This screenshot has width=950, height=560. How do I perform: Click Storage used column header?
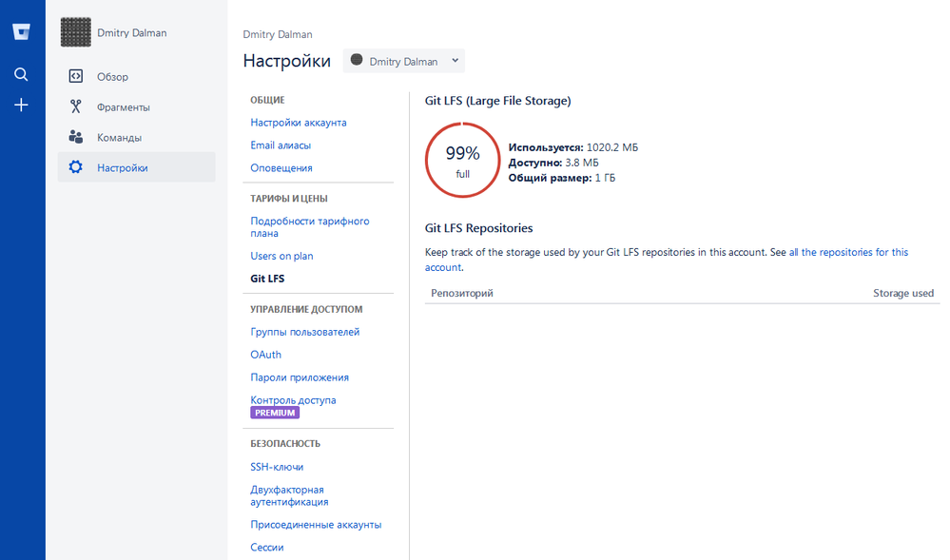[x=903, y=294]
